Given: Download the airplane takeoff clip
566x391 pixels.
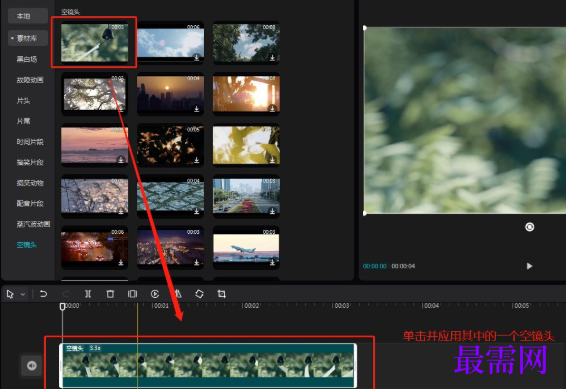Looking at the screenshot, I should [x=273, y=262].
